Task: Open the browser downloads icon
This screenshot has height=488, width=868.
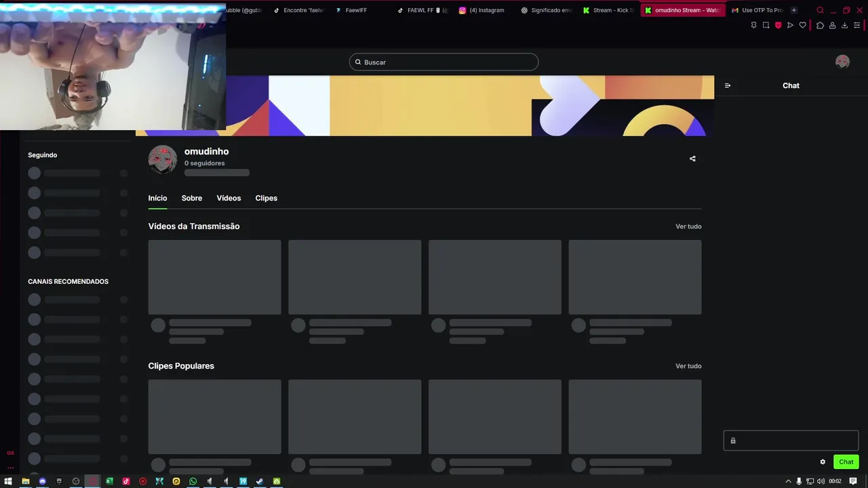Action: point(844,25)
